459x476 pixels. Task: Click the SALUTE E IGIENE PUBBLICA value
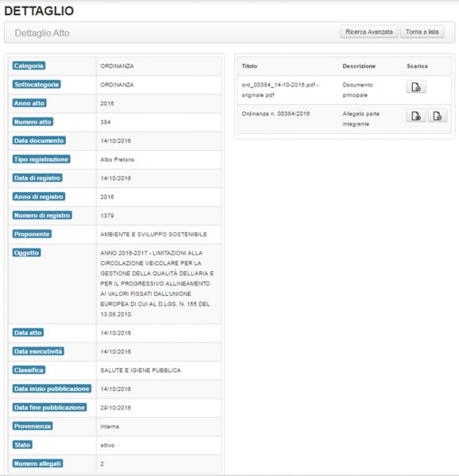[x=141, y=370]
